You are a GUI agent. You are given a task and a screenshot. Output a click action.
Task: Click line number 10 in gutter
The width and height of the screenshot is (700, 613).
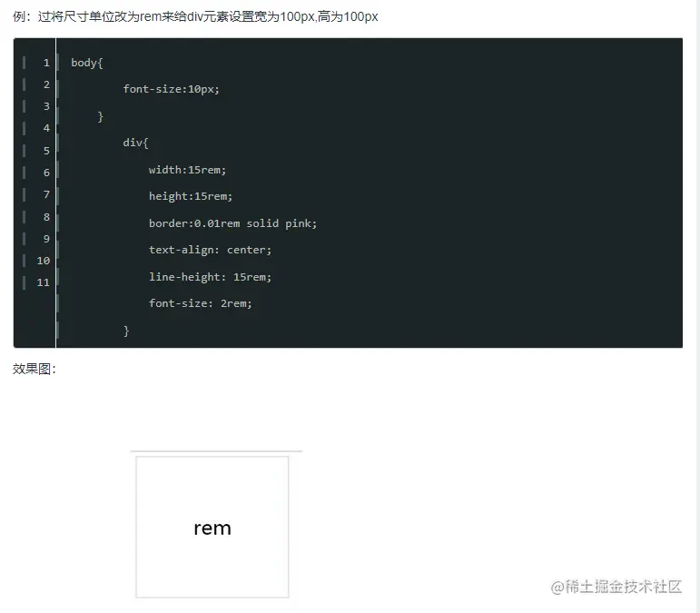click(44, 261)
